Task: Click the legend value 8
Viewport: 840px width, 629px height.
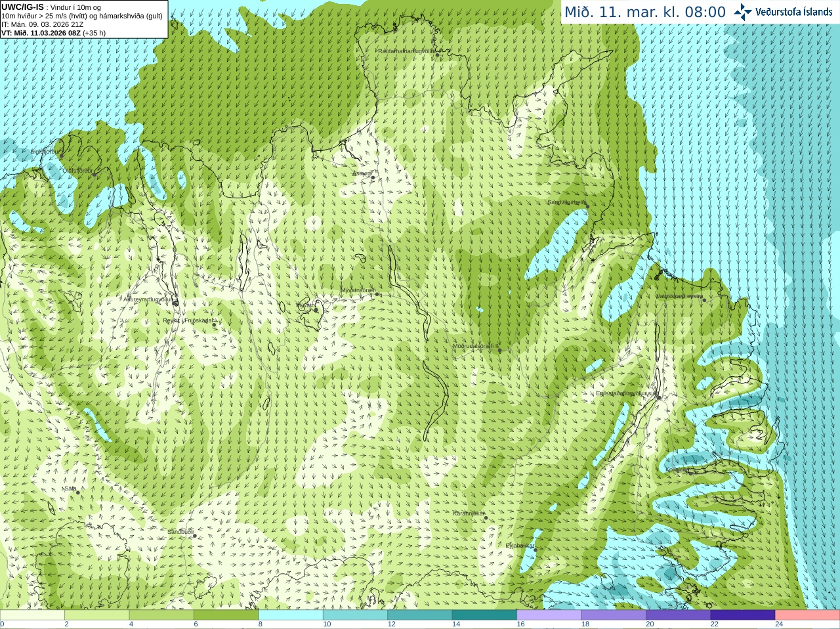Action: pyautogui.click(x=261, y=624)
